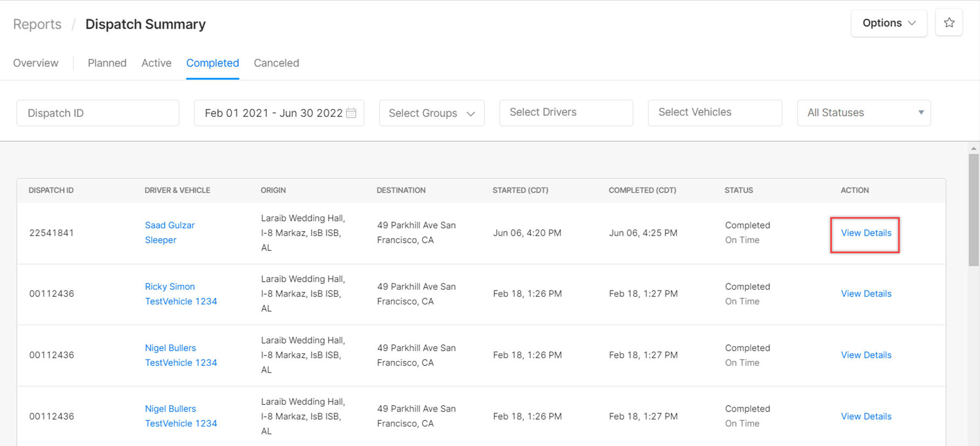Click the Dispatch Summary page title
The height and width of the screenshot is (446, 980).
(145, 24)
